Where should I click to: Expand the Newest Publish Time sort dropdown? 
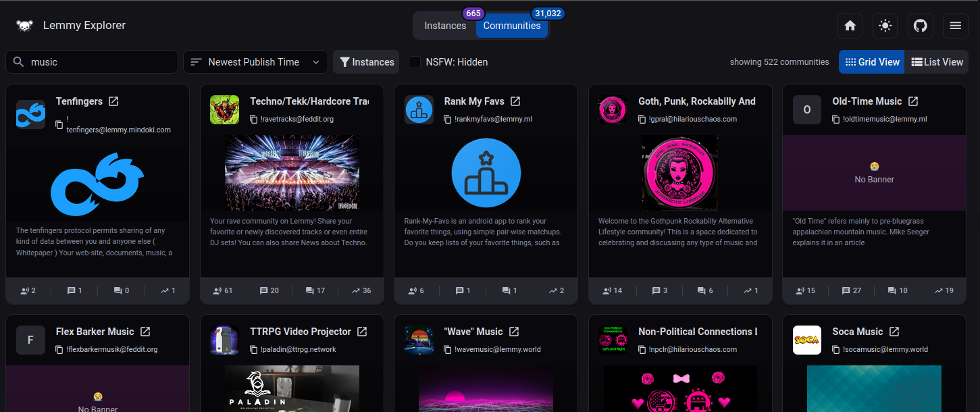click(255, 62)
